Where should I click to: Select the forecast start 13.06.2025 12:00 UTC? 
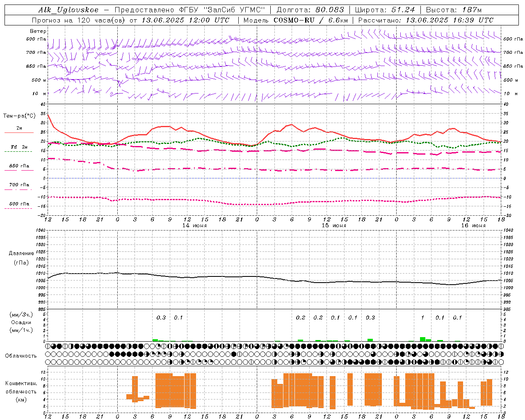185,20
